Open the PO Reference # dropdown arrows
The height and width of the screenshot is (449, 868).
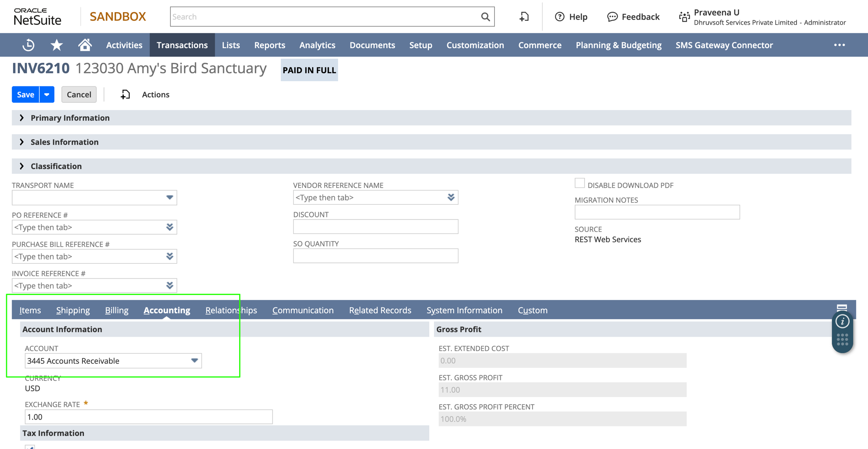point(170,227)
